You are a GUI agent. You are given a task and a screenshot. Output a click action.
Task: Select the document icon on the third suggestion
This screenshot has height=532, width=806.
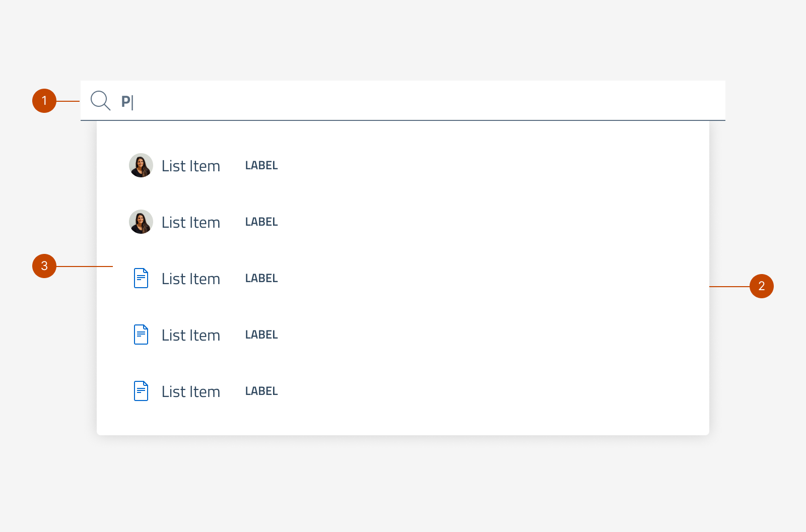141,278
